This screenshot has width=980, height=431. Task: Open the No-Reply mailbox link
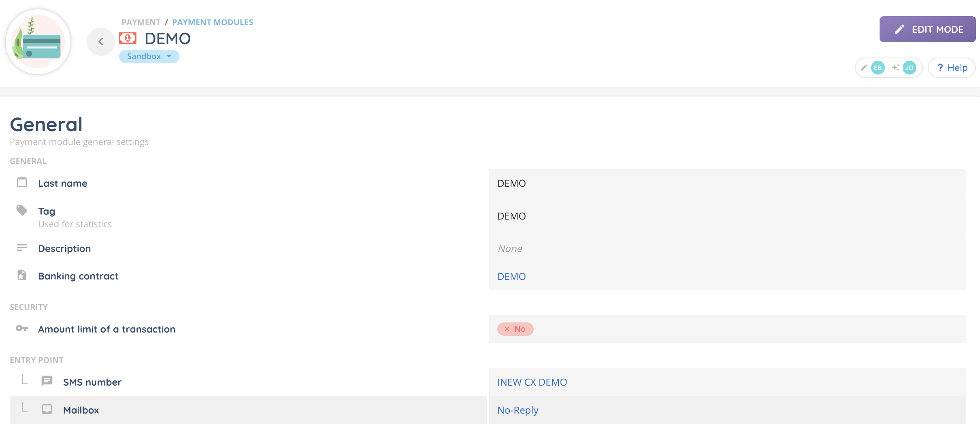518,410
